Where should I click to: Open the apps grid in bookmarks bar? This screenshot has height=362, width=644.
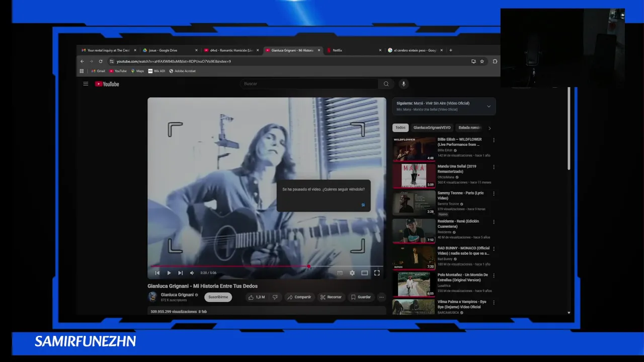click(82, 71)
